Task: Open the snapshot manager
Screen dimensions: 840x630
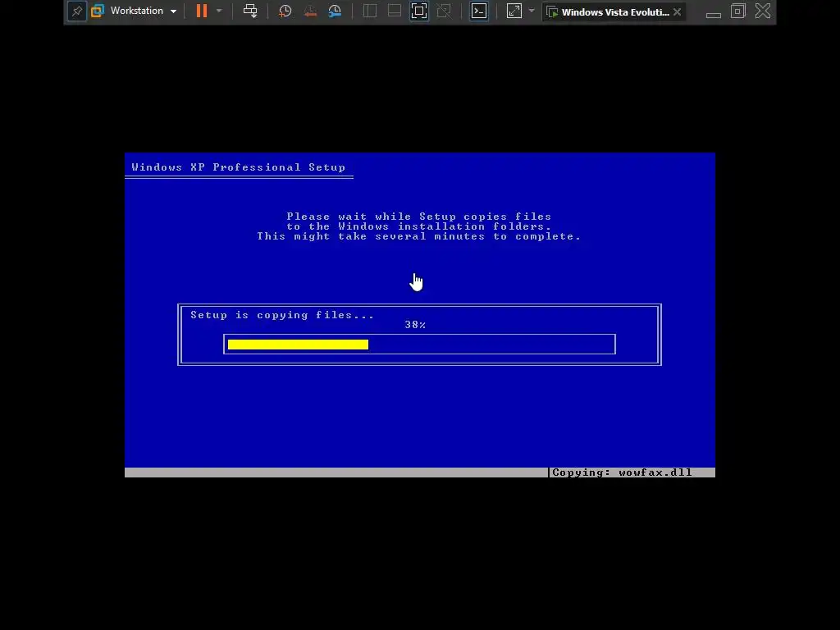Action: tap(335, 11)
